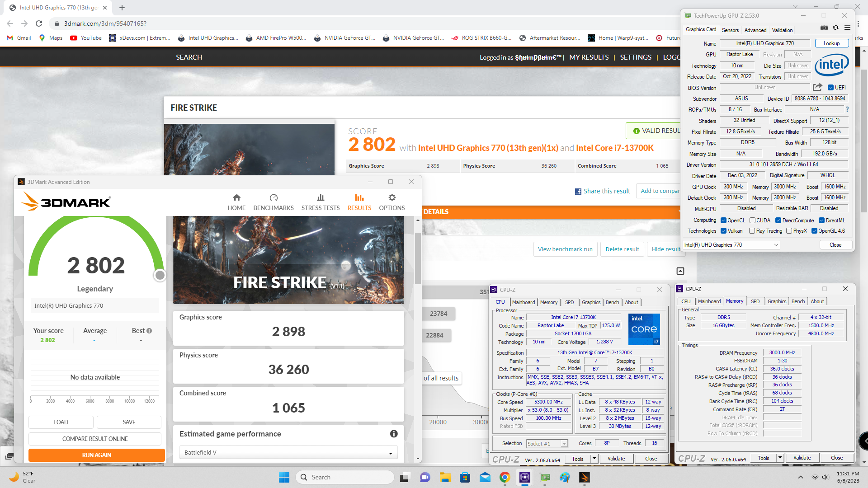Toggle CUDA checkbox
Image resolution: width=868 pixels, height=488 pixels.
pyautogui.click(x=752, y=221)
